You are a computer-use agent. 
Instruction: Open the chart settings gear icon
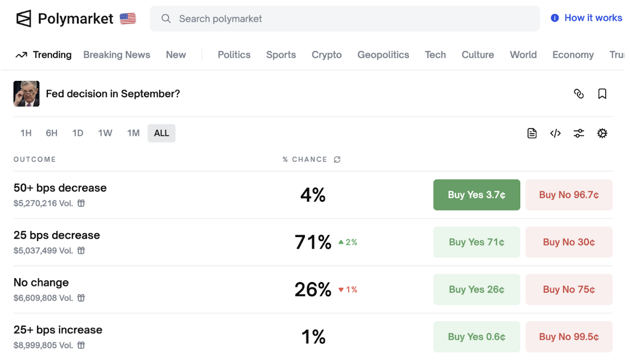[x=602, y=133]
